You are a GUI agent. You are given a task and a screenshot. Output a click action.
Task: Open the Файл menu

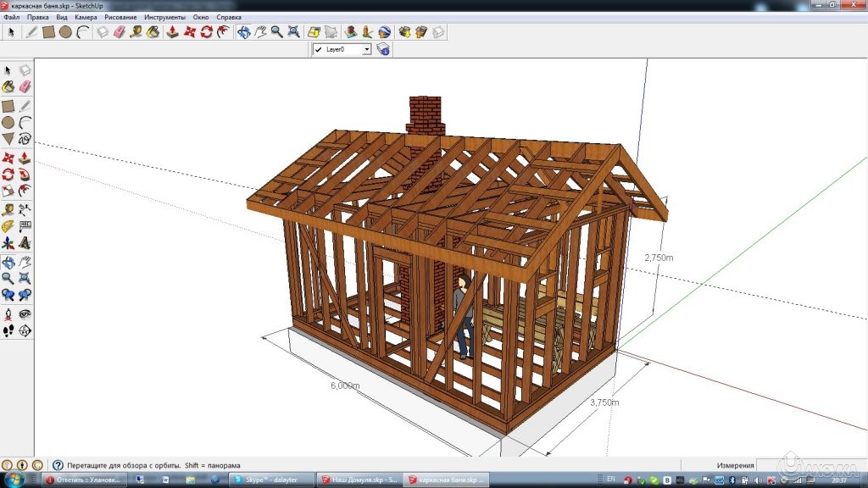tap(12, 17)
